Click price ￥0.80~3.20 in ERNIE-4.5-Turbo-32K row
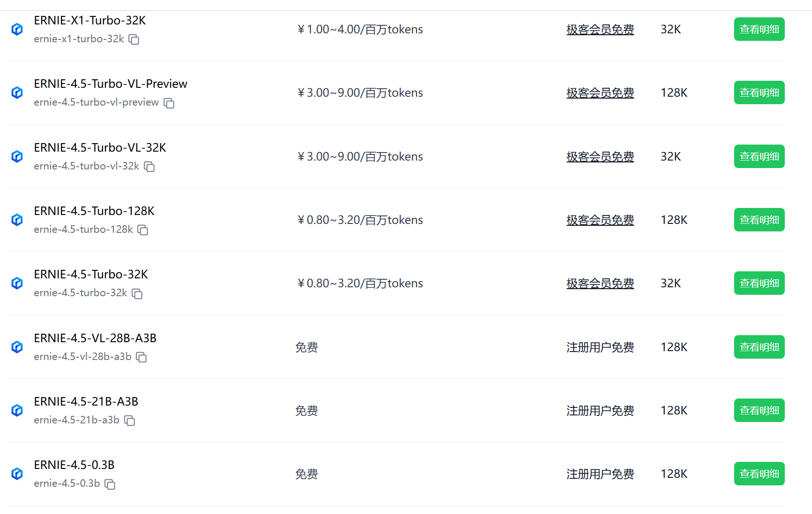 (x=360, y=284)
